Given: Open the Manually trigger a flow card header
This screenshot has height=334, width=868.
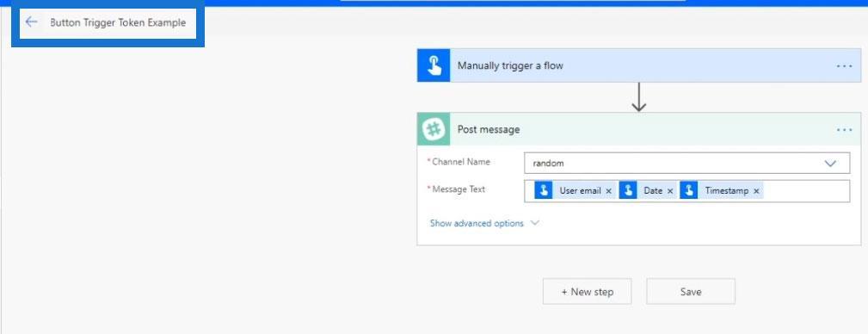Looking at the screenshot, I should (x=639, y=65).
